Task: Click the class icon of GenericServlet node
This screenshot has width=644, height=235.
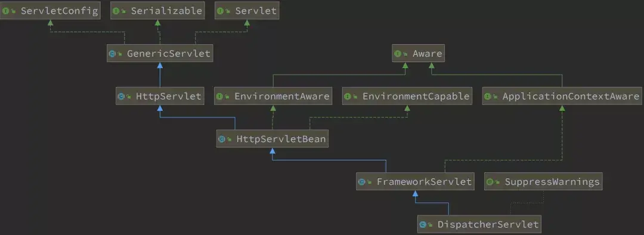Action: pyautogui.click(x=112, y=54)
